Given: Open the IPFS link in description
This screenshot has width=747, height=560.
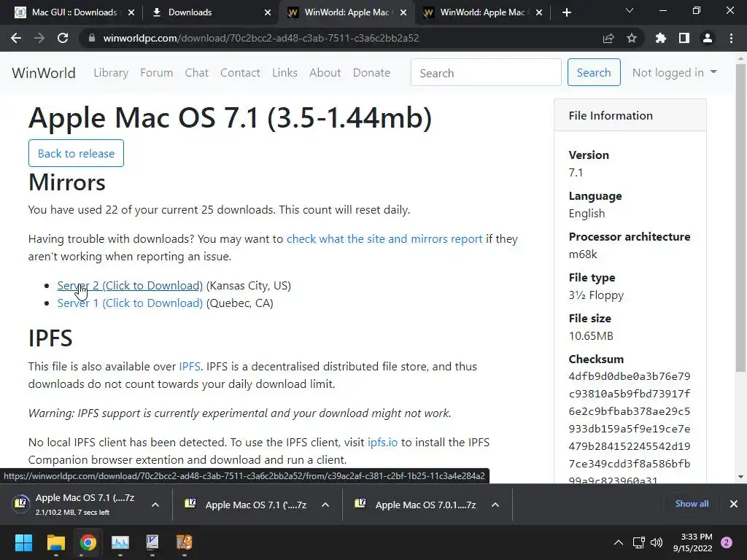Looking at the screenshot, I should (x=190, y=366).
